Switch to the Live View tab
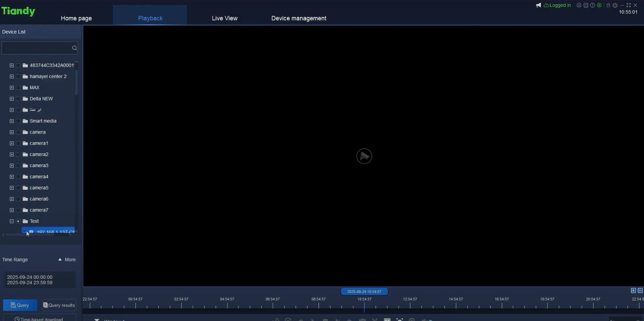The width and height of the screenshot is (644, 321). (x=225, y=17)
